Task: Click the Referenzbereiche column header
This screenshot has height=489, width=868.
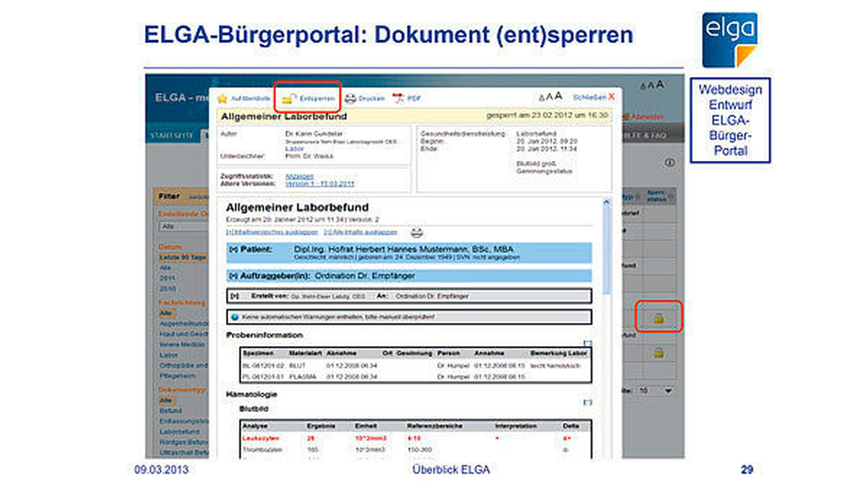Action: 434,426
